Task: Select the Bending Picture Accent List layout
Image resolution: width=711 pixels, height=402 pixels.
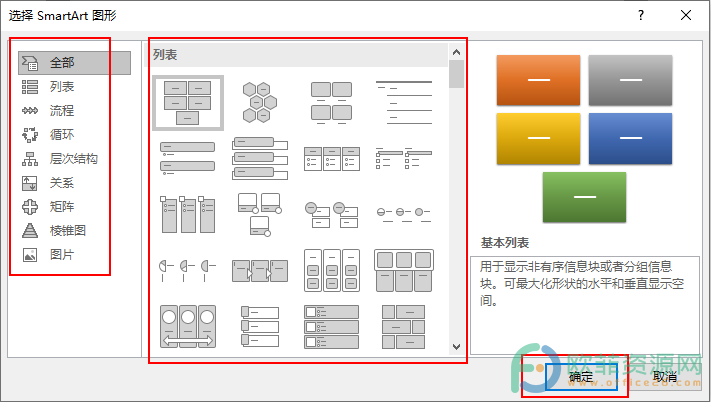Action: [260, 214]
